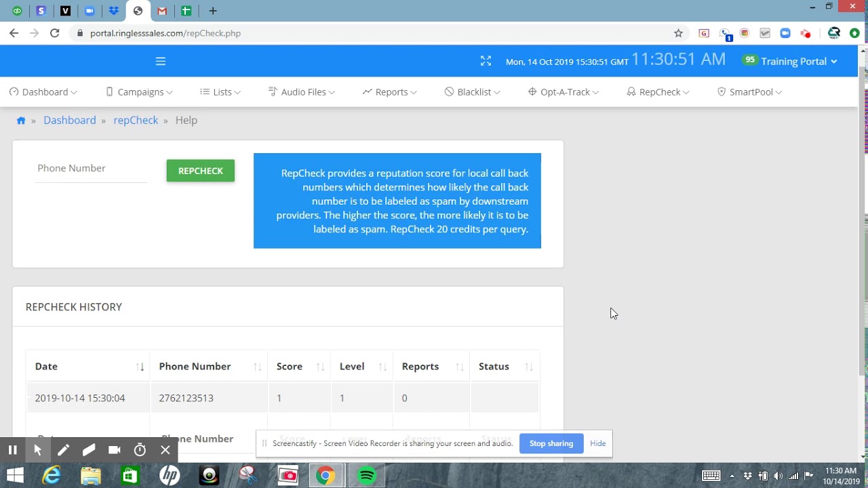Open the Screencastify recorder extension icon
This screenshot has width=868, height=488.
click(806, 33)
